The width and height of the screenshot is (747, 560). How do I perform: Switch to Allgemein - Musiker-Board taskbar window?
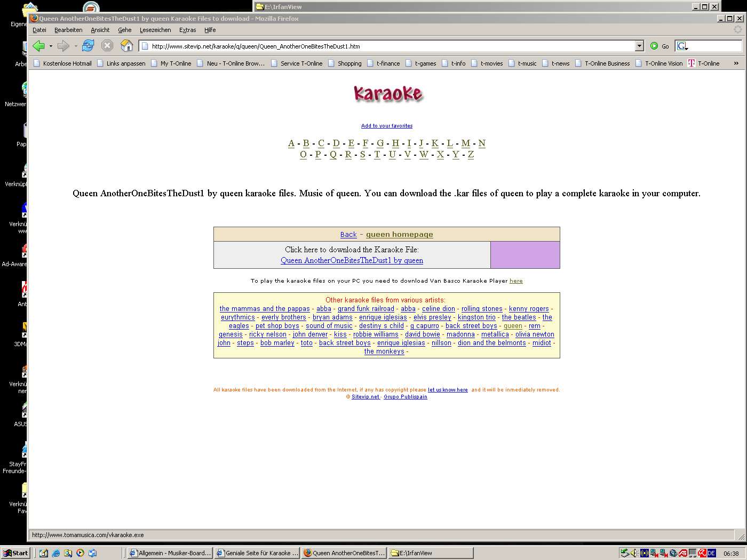[x=170, y=553]
